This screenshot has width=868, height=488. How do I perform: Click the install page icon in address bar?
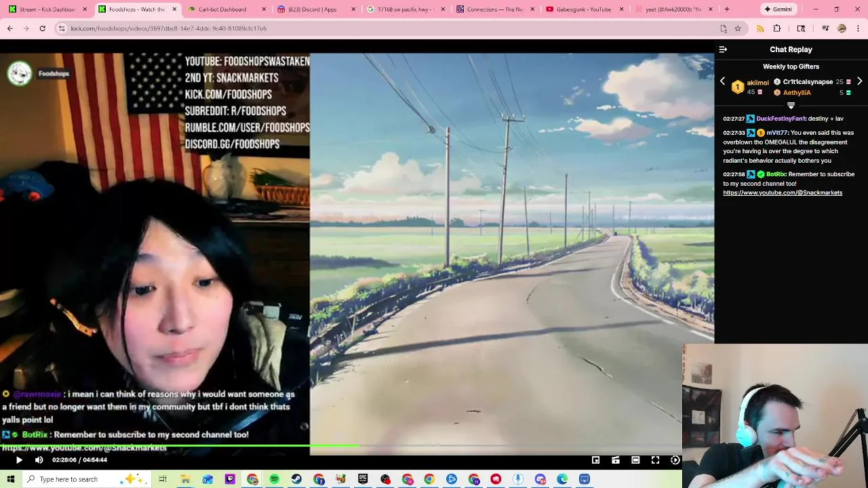point(724,28)
